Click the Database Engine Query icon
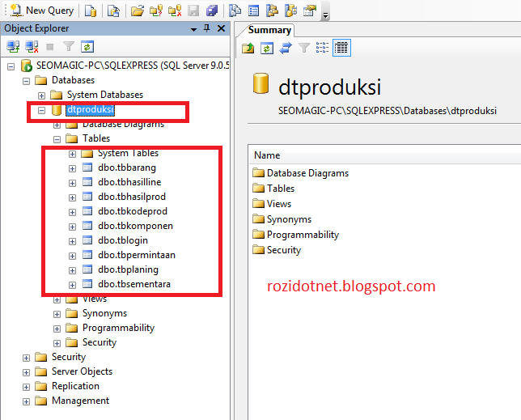This screenshot has height=420, width=521. [90, 11]
